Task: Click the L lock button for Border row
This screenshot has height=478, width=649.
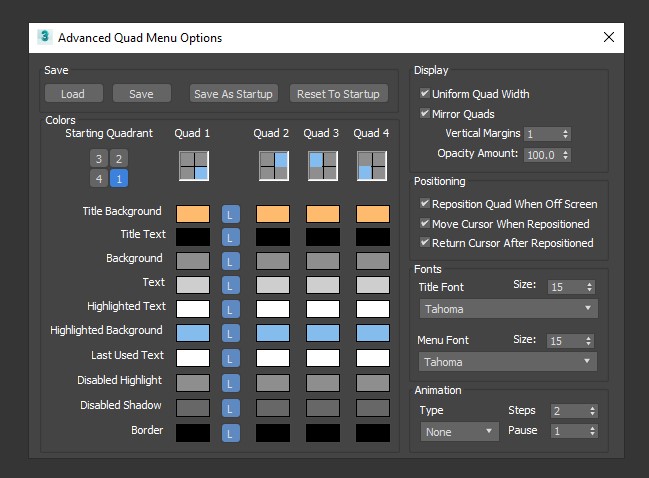Action: (232, 433)
